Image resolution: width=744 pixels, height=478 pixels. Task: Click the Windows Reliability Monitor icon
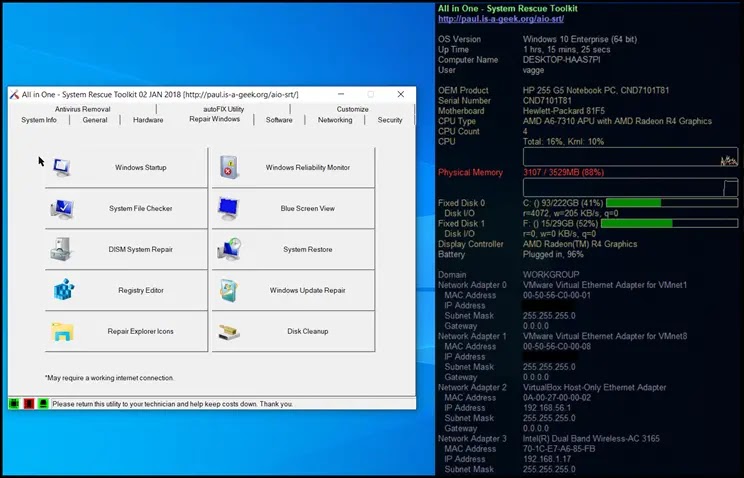click(229, 167)
